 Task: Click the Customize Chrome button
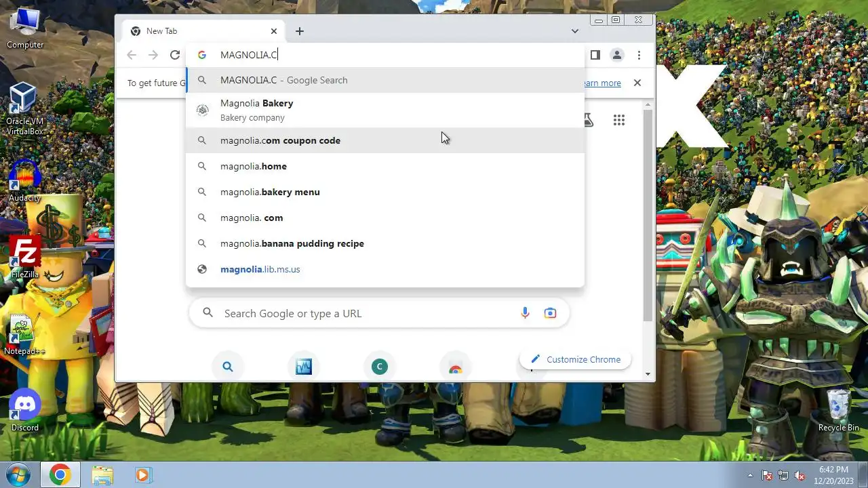pyautogui.click(x=575, y=359)
